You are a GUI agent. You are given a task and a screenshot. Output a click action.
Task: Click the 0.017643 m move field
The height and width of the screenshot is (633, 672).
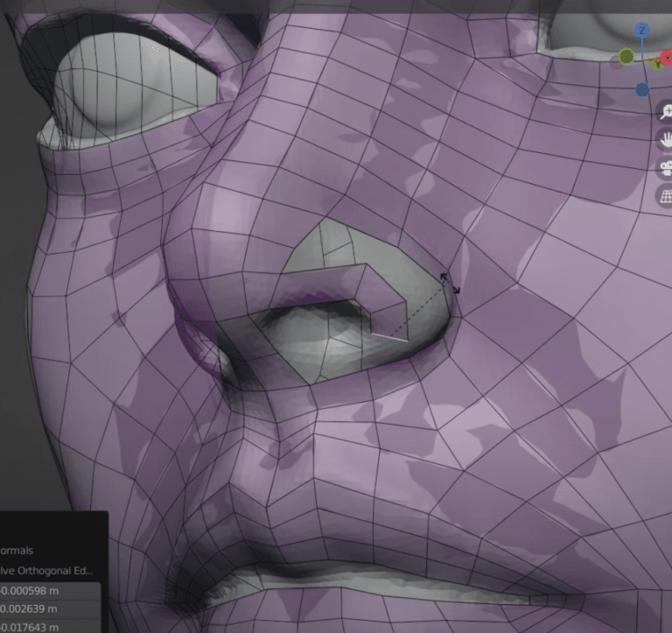pyautogui.click(x=50, y=627)
